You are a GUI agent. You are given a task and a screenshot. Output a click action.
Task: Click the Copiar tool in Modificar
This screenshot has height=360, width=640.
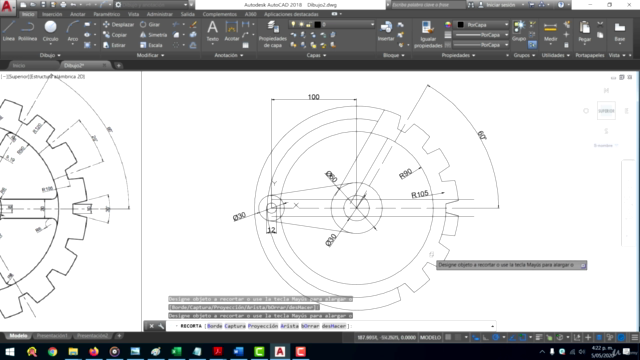tap(115, 35)
